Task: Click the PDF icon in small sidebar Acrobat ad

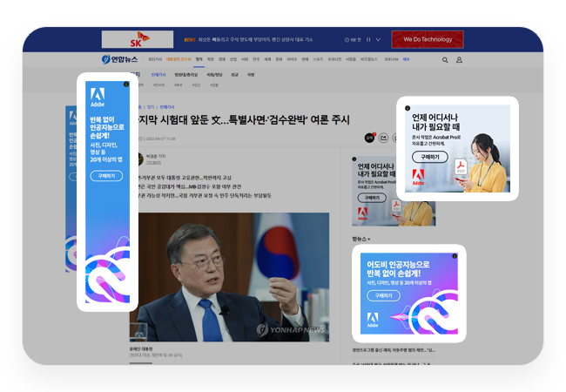Action: [x=396, y=206]
